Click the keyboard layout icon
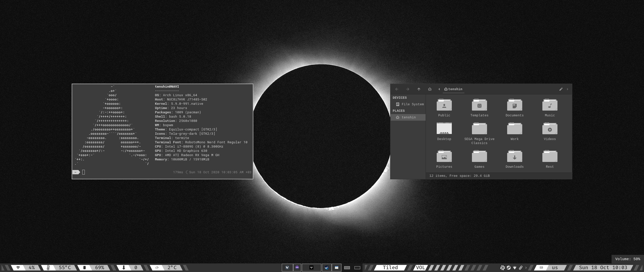This screenshot has width=644, height=272. pyautogui.click(x=541, y=268)
